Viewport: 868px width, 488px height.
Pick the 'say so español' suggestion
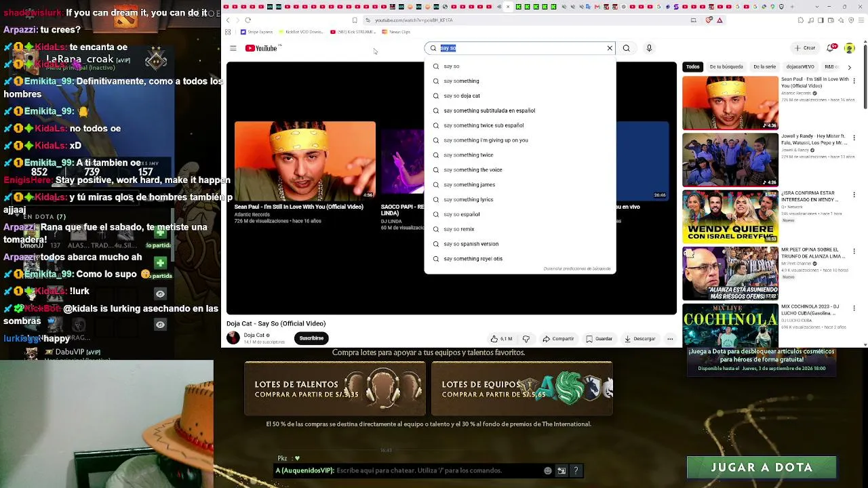coord(520,214)
